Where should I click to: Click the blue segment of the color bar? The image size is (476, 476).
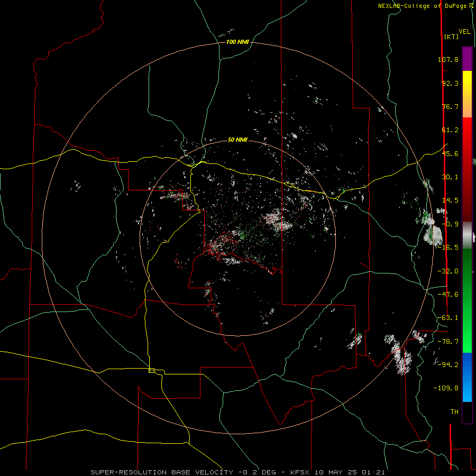pyautogui.click(x=467, y=377)
